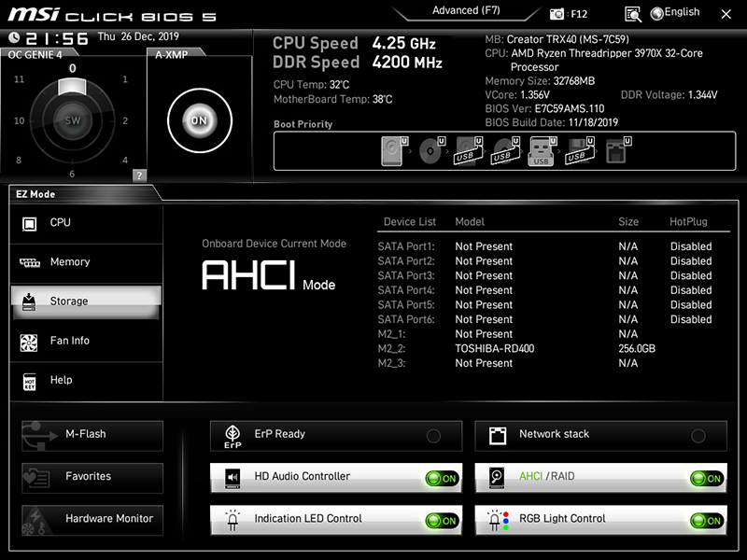Open the Fan Info section

pyautogui.click(x=86, y=341)
